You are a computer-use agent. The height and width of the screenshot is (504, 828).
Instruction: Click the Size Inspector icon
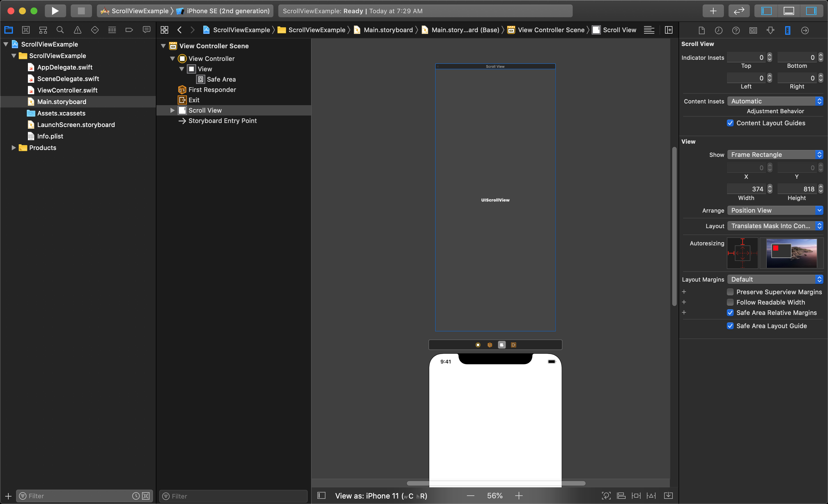(x=787, y=30)
